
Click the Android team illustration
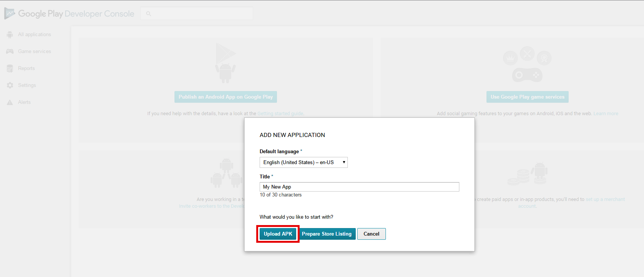[x=226, y=172]
